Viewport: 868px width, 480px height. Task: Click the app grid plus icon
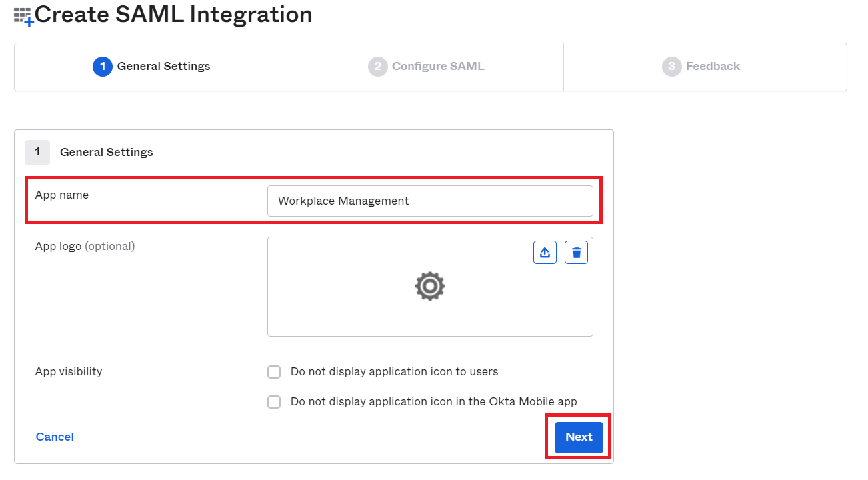(x=23, y=17)
